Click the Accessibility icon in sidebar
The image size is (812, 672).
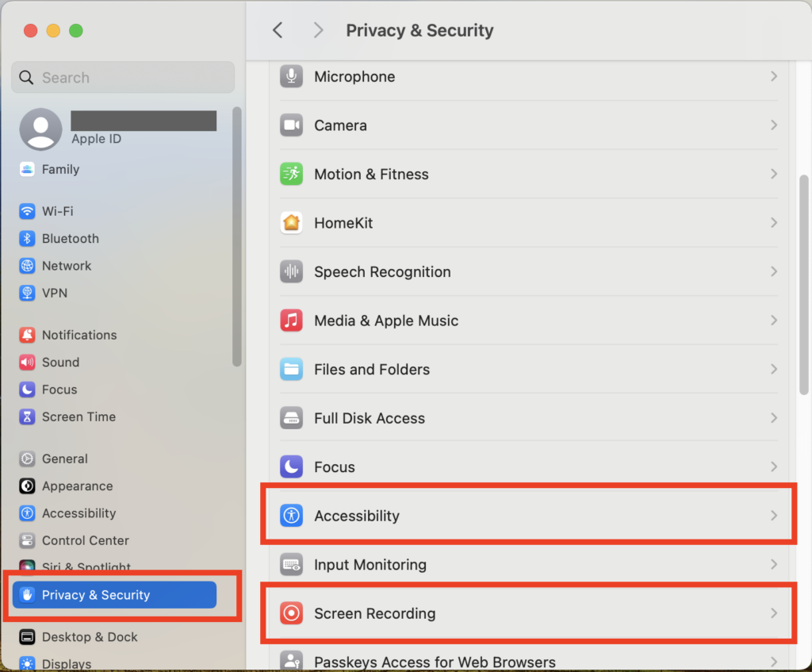point(27,513)
